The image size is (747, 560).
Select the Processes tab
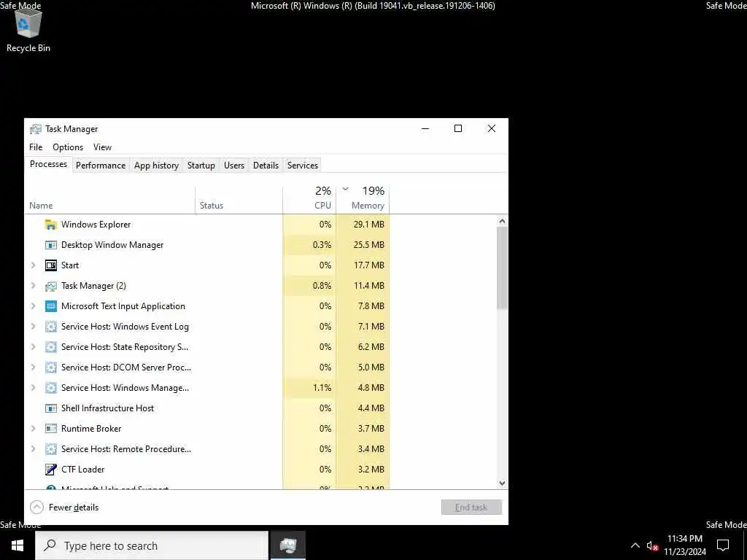point(48,164)
